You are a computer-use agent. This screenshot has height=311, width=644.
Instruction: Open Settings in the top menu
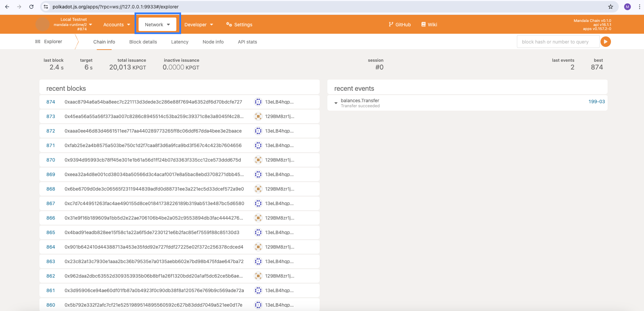click(239, 25)
